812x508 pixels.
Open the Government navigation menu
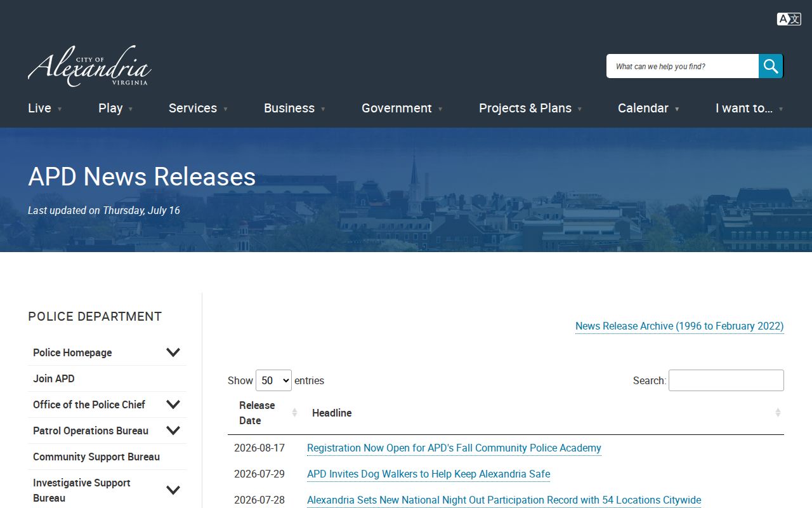(402, 108)
